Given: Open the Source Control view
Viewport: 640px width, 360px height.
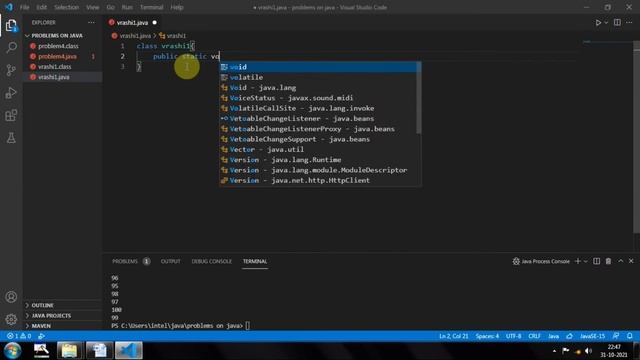Looking at the screenshot, I should click(11, 70).
